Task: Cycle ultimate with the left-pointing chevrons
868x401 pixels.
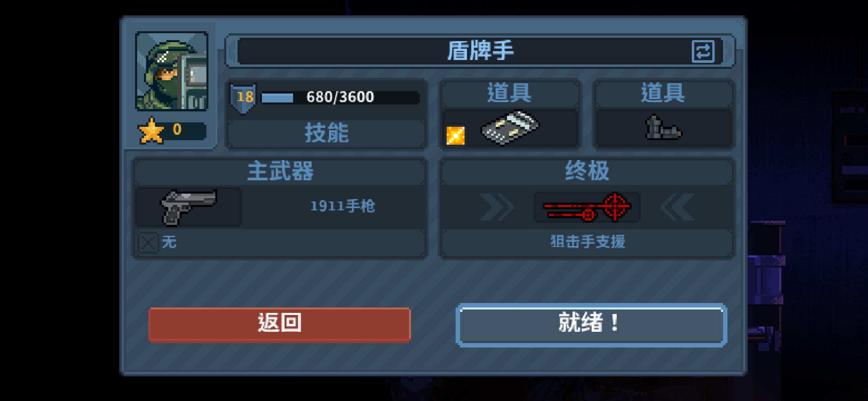Action: point(677,207)
